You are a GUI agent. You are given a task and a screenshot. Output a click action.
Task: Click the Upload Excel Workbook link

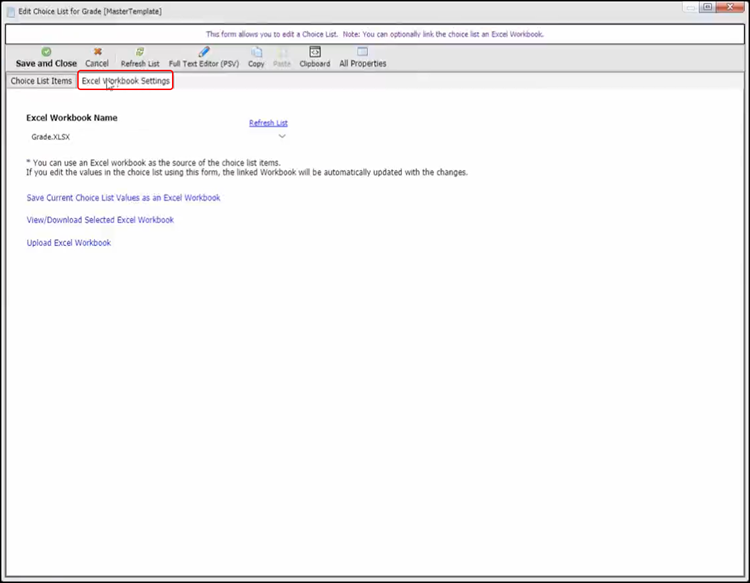point(68,243)
